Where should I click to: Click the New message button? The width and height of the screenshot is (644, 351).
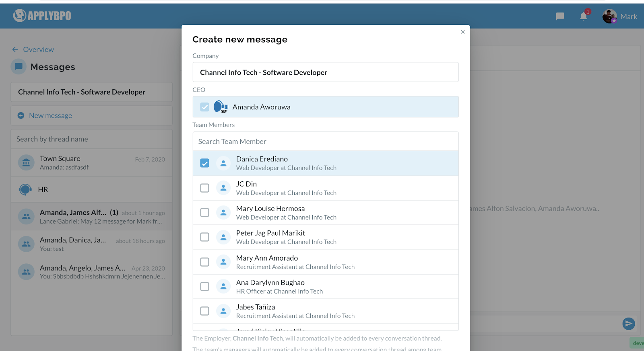tap(50, 116)
